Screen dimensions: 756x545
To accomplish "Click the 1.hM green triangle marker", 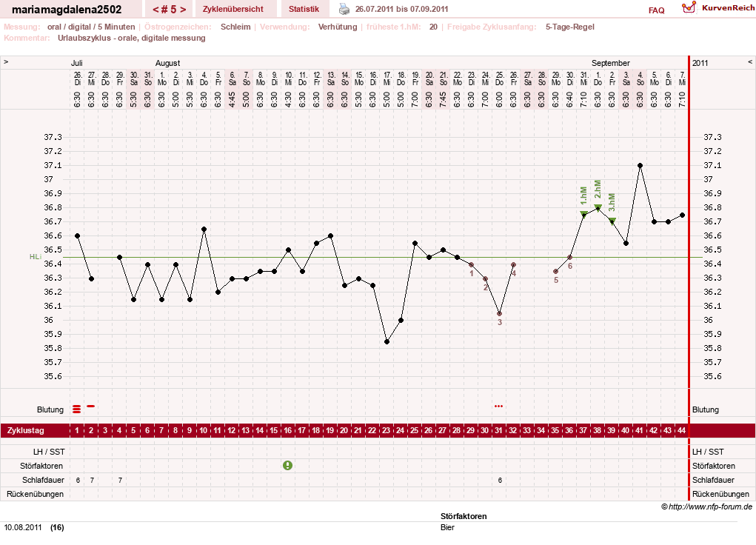I will (x=584, y=214).
